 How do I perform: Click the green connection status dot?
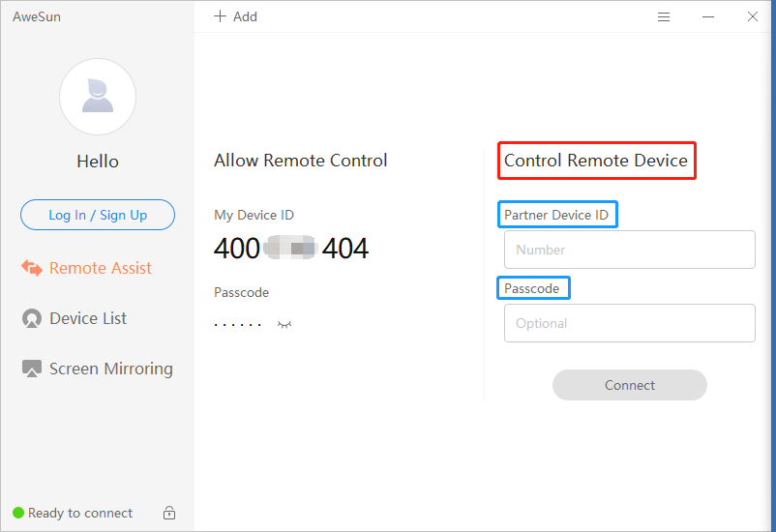point(18,513)
